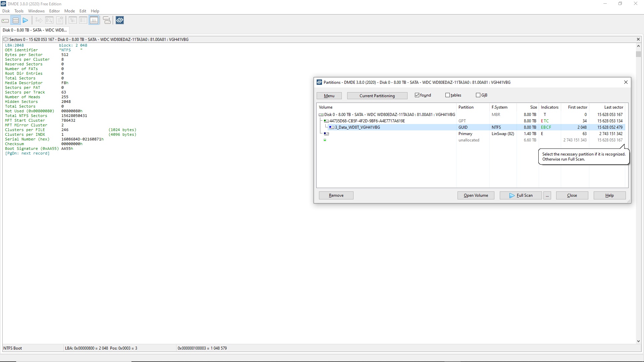644x362 pixels.
Task: Open the Disk menu
Action: coord(6,11)
